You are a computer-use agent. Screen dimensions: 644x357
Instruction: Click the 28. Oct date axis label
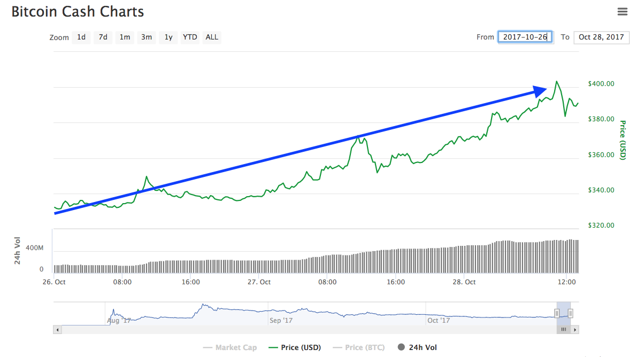tap(464, 282)
